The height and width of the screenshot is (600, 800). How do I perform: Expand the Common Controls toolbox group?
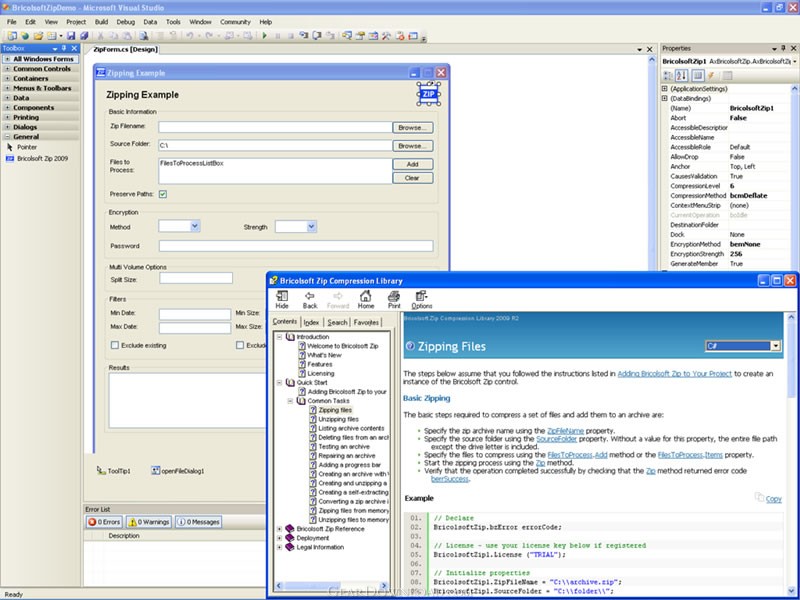[7, 69]
